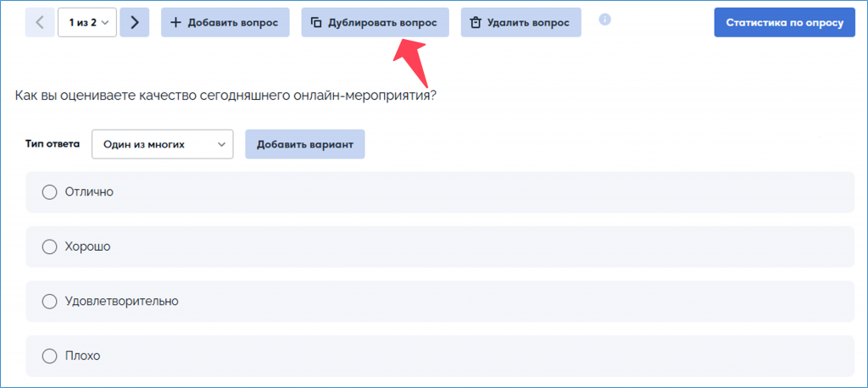Pick the Удовлетворительно radio button
Image resolution: width=868 pixels, height=388 pixels.
coord(49,301)
